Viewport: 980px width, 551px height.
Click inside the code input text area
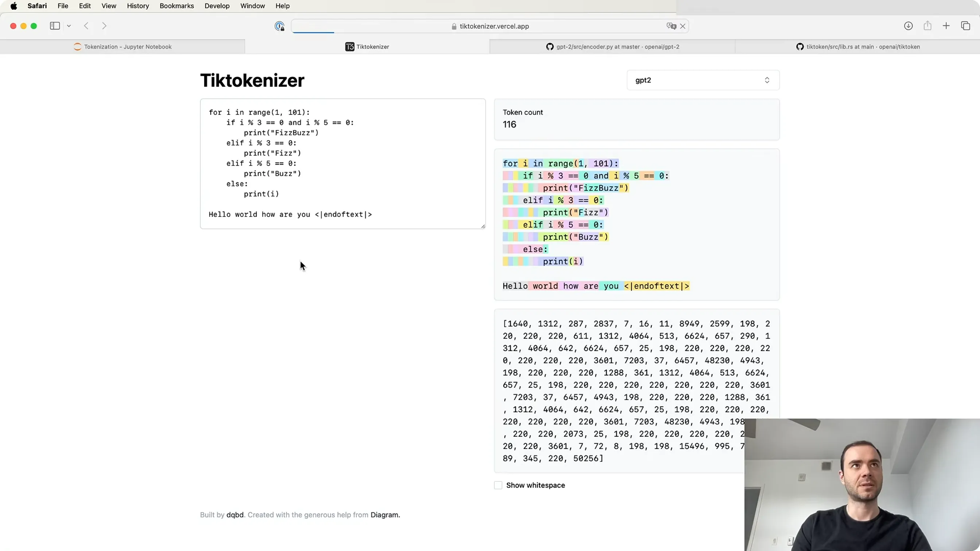(x=343, y=164)
